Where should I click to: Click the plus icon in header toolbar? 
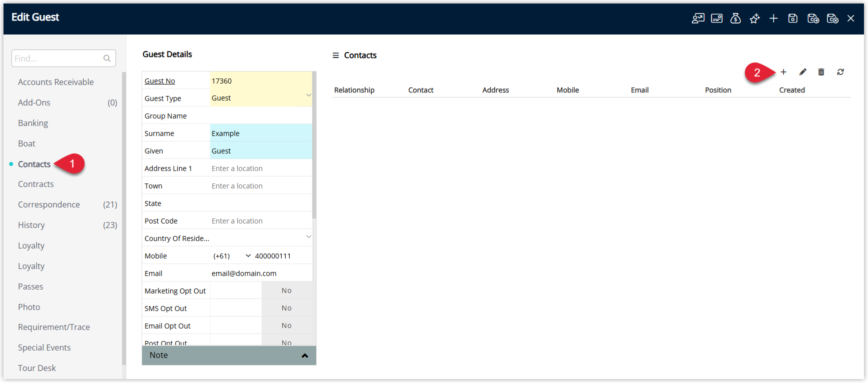tap(773, 18)
